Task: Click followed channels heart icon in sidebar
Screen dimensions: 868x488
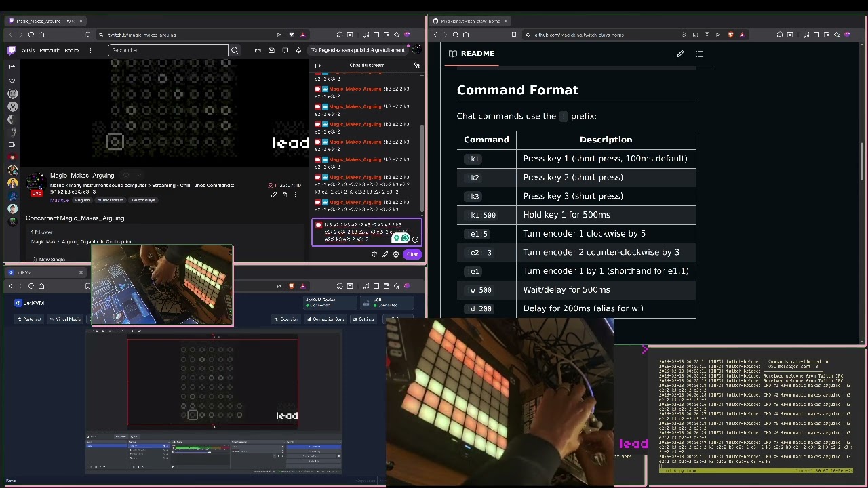Action: 12,81
